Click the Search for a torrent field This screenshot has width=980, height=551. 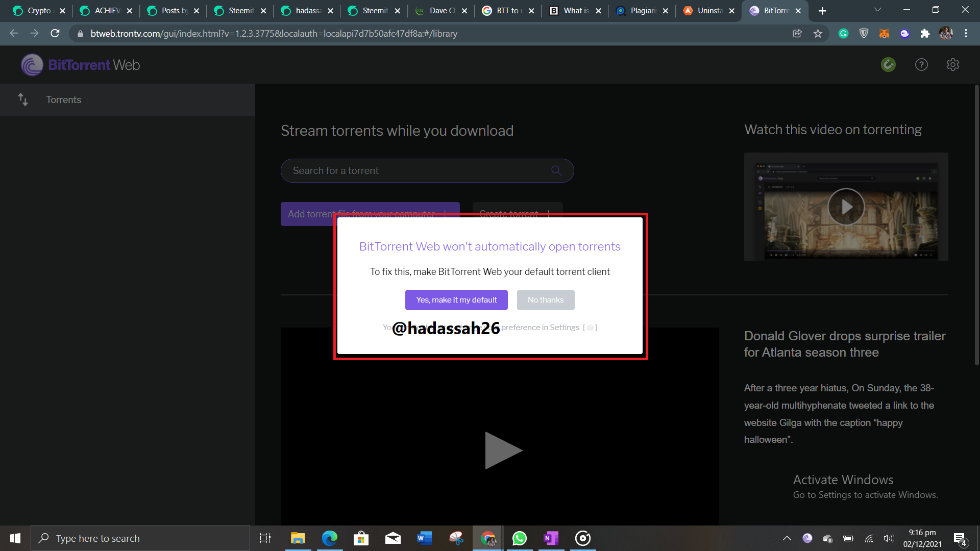click(x=427, y=170)
